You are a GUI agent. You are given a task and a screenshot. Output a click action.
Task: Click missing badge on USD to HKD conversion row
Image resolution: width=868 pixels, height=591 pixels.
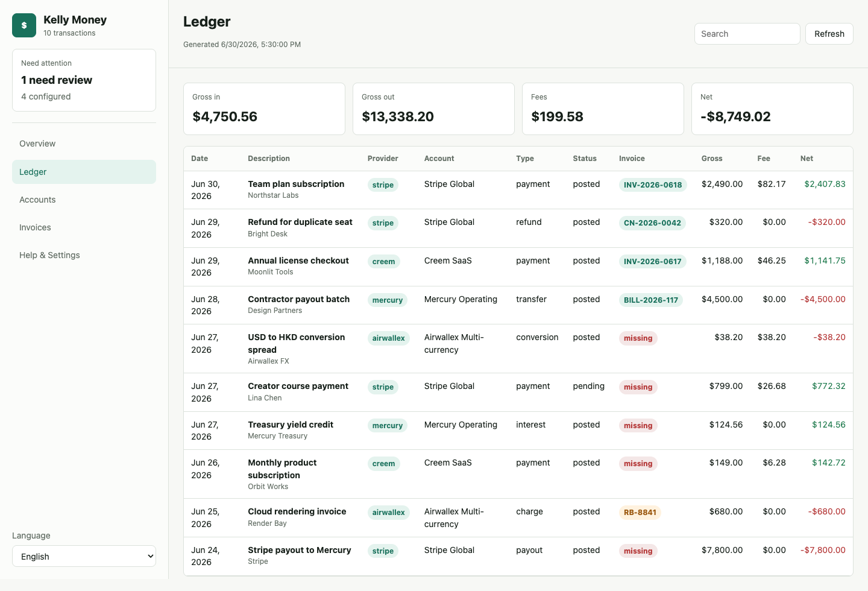pos(638,338)
